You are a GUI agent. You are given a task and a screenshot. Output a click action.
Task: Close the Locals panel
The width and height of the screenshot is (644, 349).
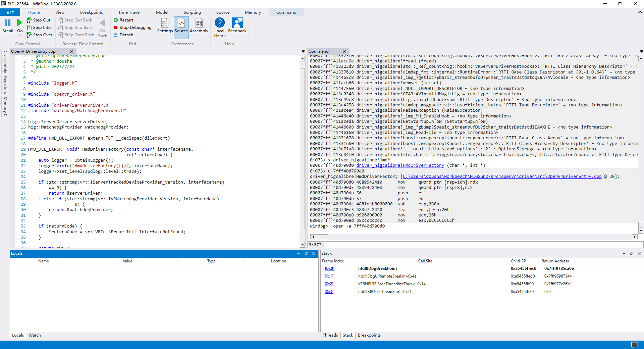(x=314, y=254)
